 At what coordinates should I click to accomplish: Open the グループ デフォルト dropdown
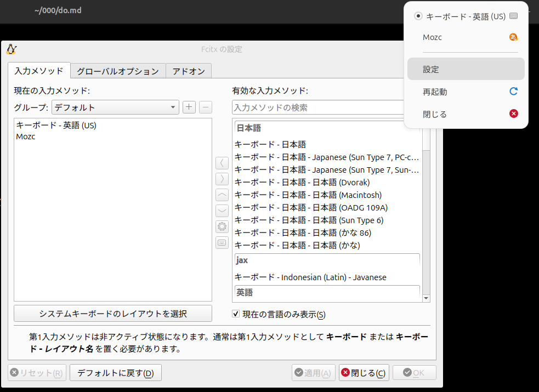[115, 107]
